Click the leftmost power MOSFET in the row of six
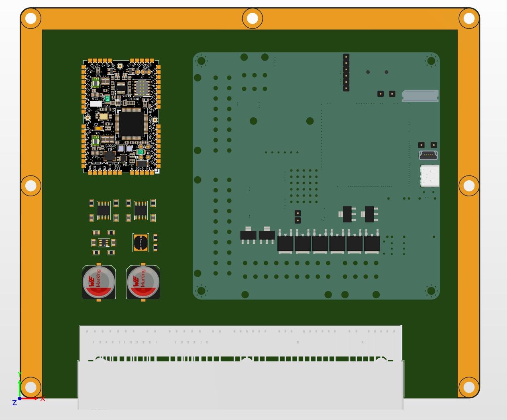 [x=285, y=242]
